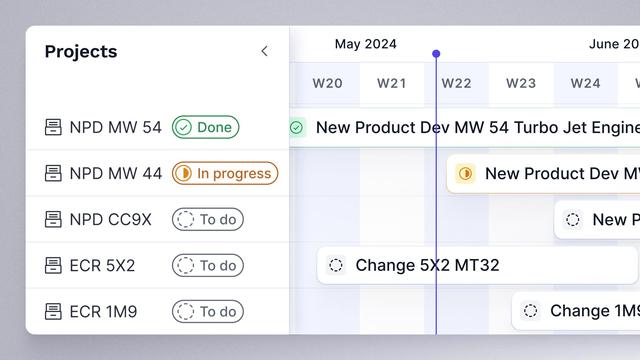
Task: Click the ECR 5X2 project icon
Action: point(53,265)
